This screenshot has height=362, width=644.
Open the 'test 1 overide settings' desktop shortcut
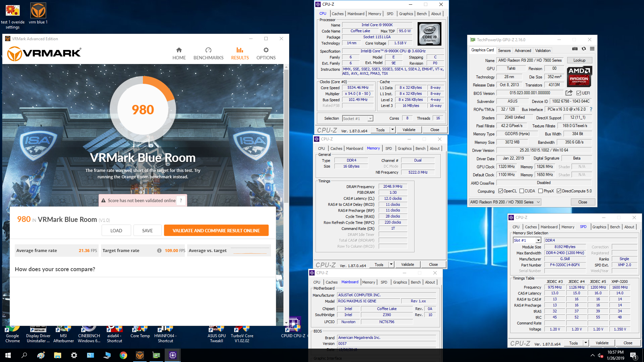coord(13,16)
